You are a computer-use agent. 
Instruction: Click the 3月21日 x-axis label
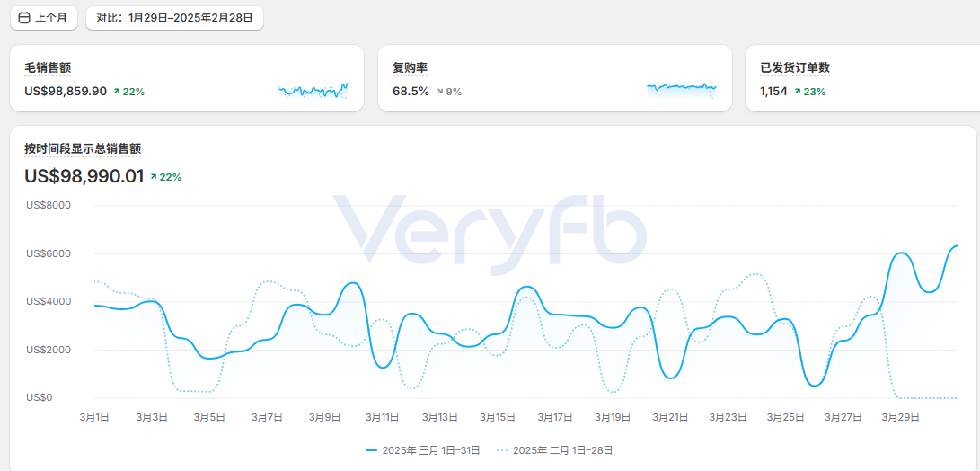pos(671,416)
